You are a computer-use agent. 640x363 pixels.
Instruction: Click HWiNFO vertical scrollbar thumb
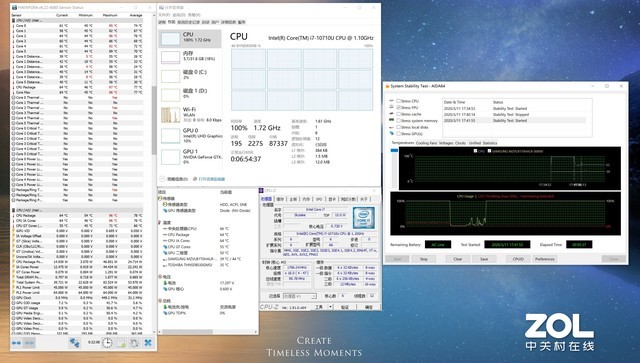(154, 120)
